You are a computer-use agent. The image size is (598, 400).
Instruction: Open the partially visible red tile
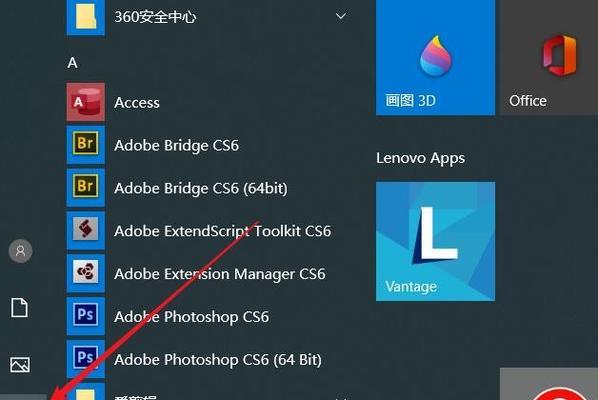click(549, 384)
